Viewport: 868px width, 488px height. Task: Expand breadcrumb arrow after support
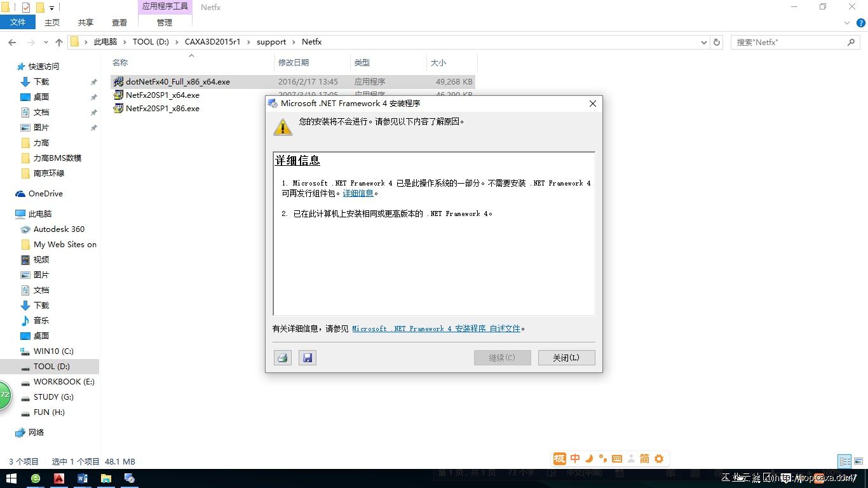pos(294,42)
